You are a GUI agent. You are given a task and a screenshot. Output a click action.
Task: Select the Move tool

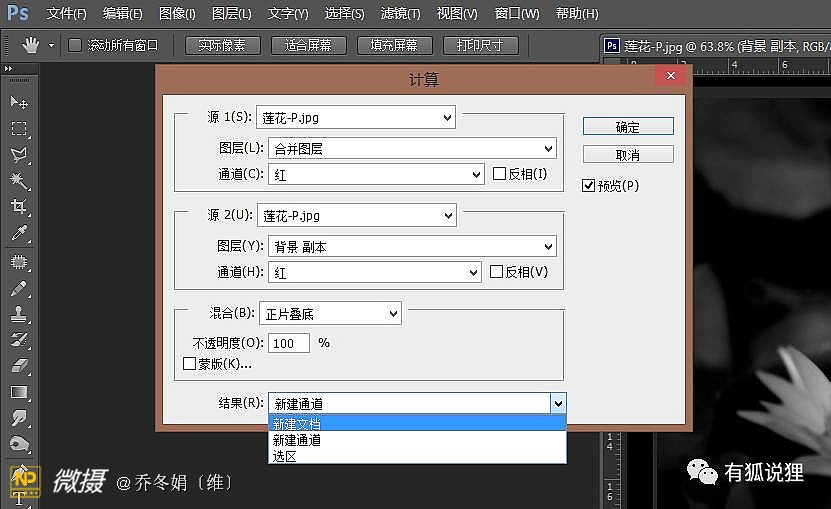[x=19, y=103]
